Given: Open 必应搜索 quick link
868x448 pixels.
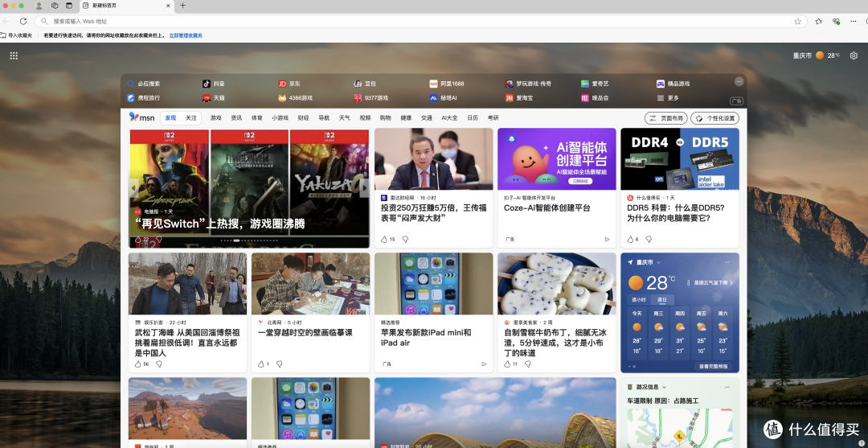Looking at the screenshot, I should (144, 84).
